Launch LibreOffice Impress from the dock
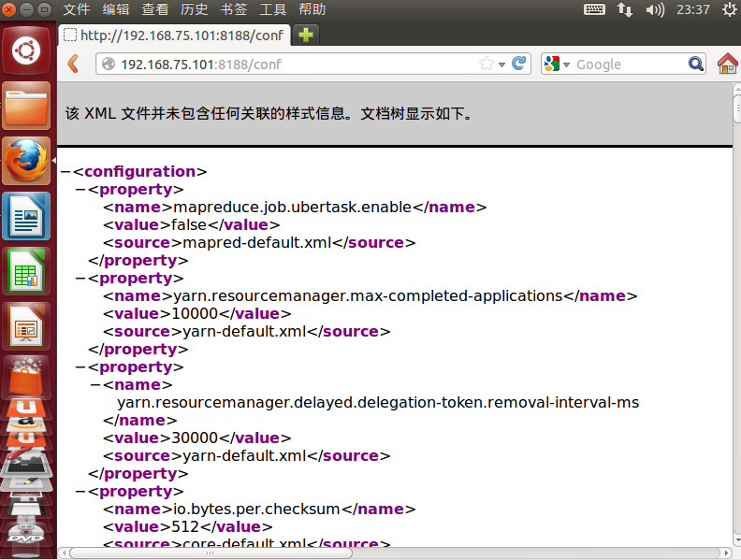The image size is (741, 560). [26, 327]
